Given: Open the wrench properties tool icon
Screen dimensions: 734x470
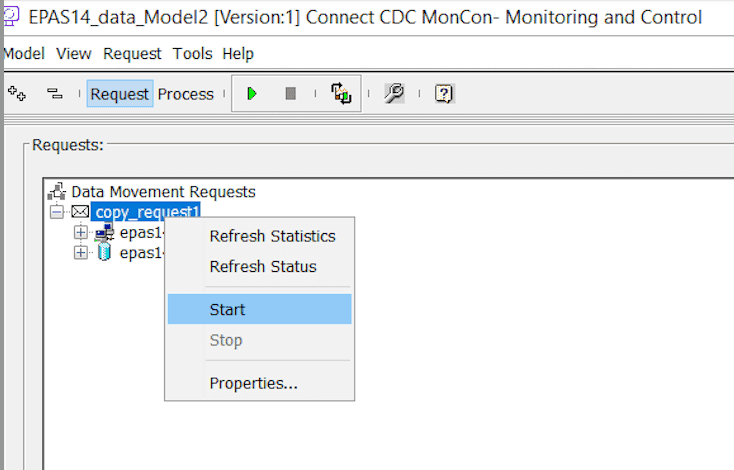Looking at the screenshot, I should pyautogui.click(x=394, y=94).
